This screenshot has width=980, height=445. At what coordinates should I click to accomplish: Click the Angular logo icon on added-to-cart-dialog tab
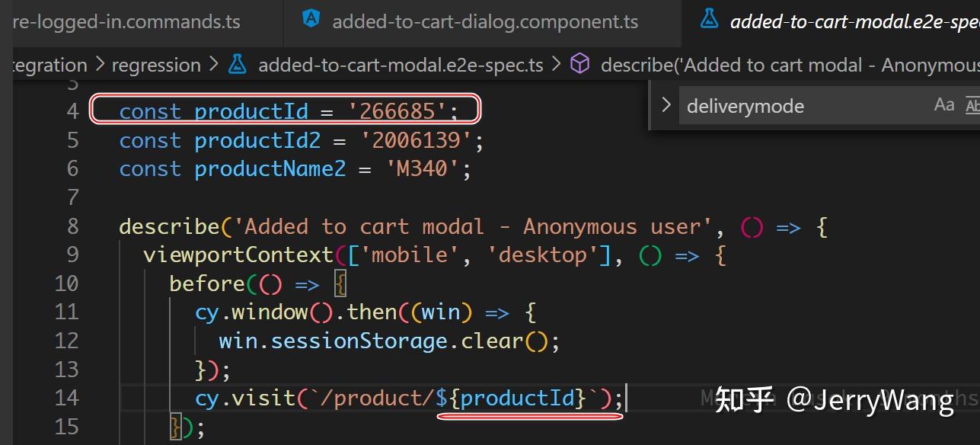[x=311, y=21]
